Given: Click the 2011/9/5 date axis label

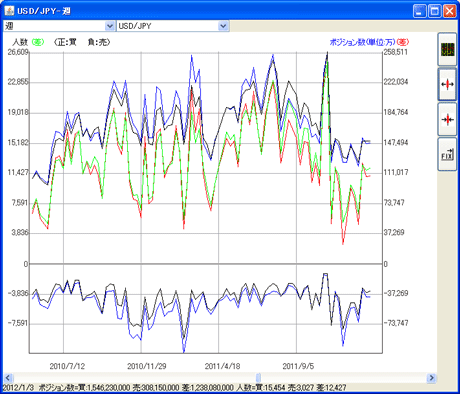Looking at the screenshot, I should coord(298,366).
